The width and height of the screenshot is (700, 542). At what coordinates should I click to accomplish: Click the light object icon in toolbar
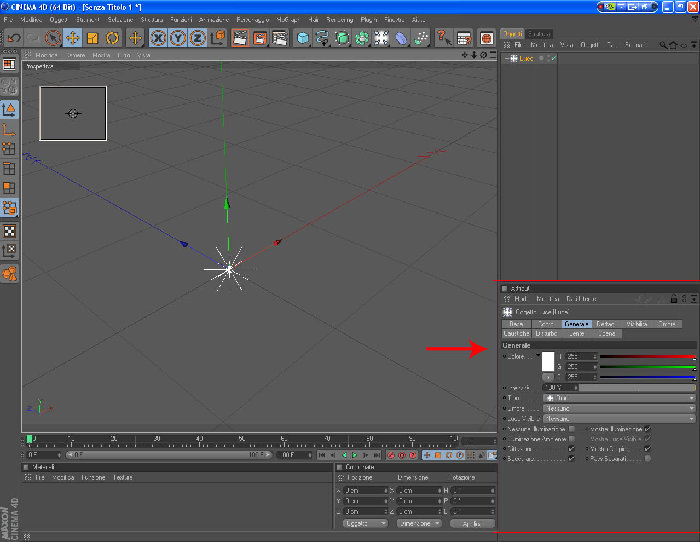(x=381, y=38)
